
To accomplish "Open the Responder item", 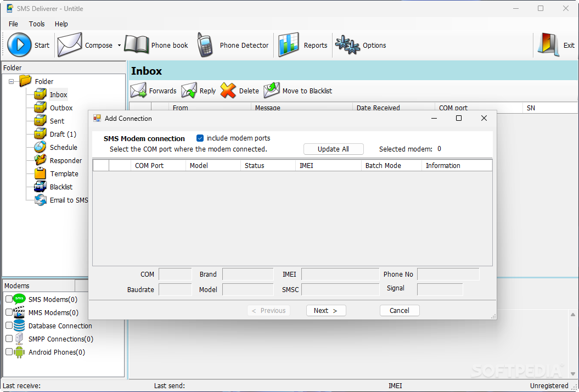I will (66, 161).
